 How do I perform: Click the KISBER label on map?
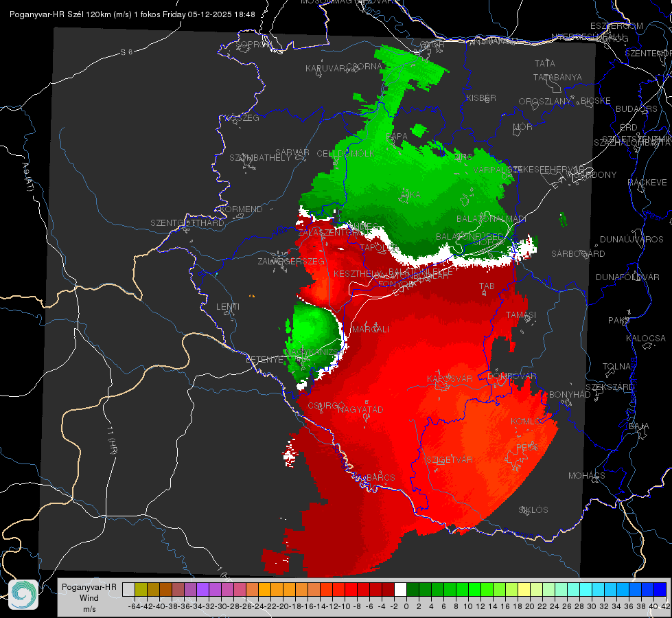pos(481,98)
